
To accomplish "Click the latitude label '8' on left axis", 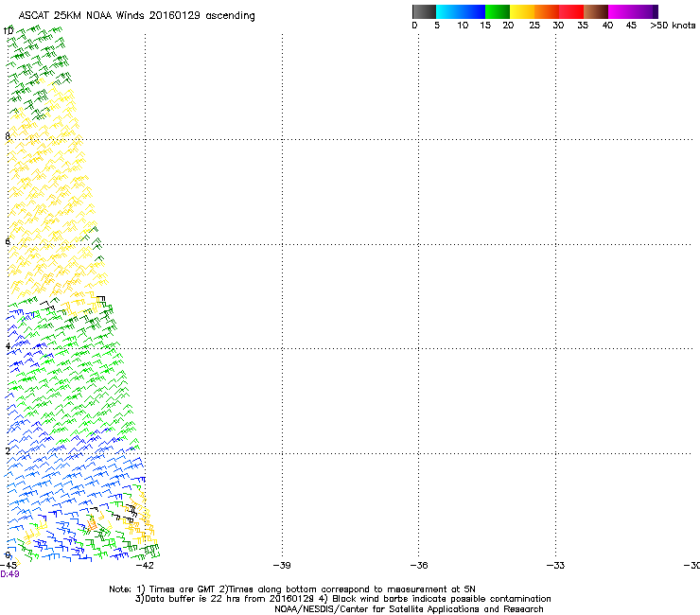I will coord(8,136).
